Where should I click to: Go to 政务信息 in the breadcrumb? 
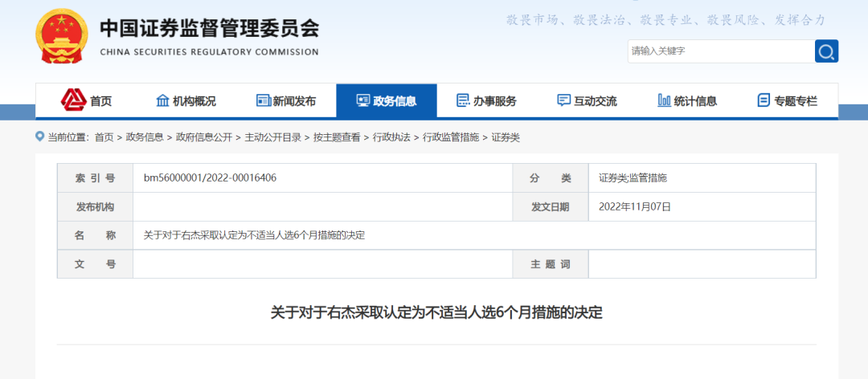pyautogui.click(x=145, y=138)
